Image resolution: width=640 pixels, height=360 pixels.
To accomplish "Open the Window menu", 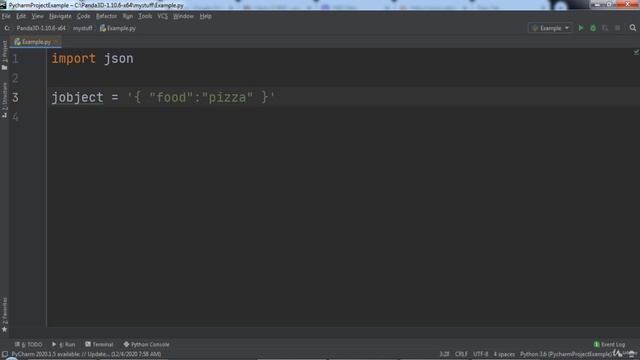I will click(x=183, y=16).
